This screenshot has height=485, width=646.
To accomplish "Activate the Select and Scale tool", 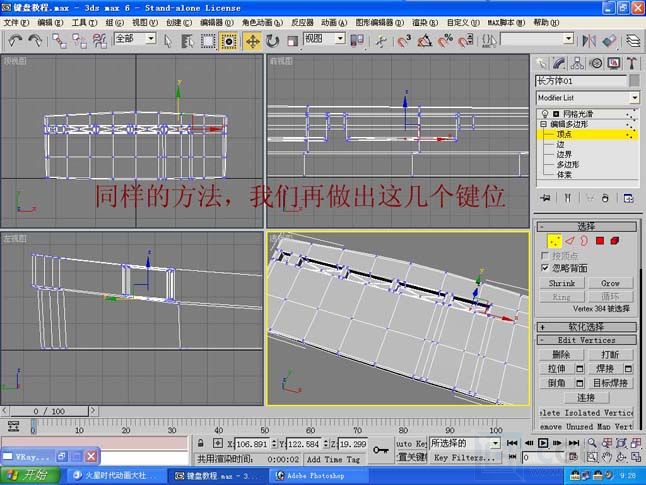I will tap(293, 41).
